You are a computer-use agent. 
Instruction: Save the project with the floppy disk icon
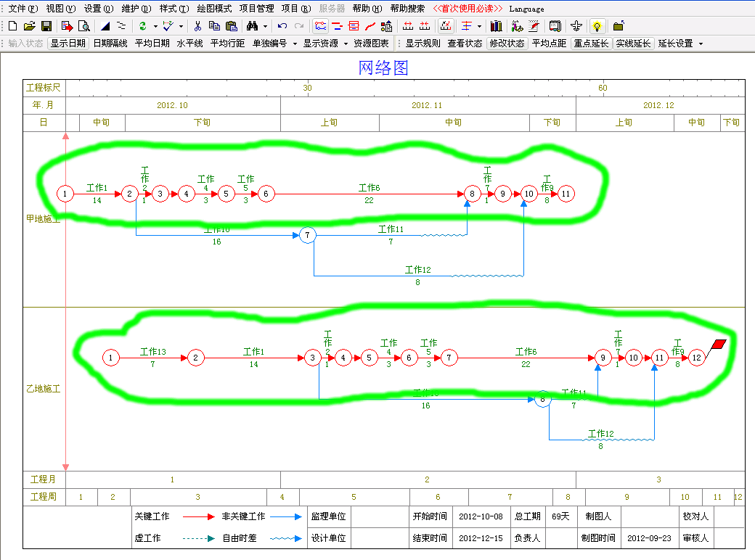pyautogui.click(x=46, y=26)
